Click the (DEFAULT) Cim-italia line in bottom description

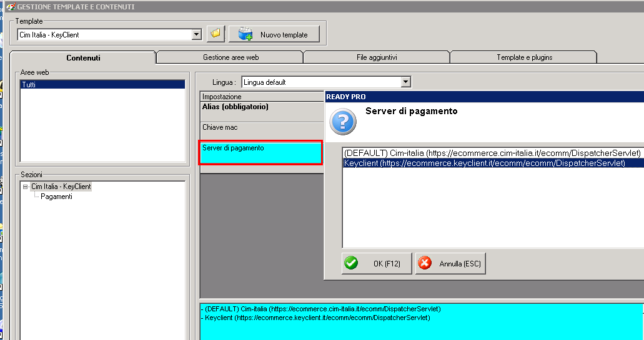pyautogui.click(x=322, y=308)
